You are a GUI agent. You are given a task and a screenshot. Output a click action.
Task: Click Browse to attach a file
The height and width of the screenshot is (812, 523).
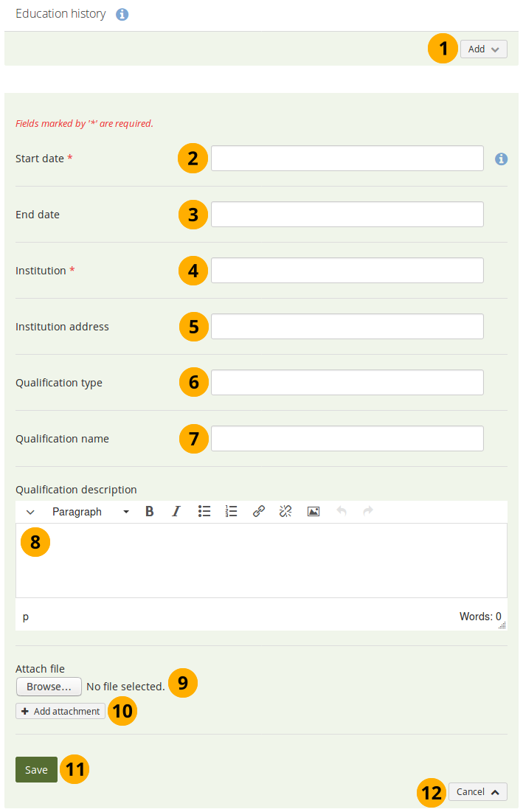pos(49,687)
